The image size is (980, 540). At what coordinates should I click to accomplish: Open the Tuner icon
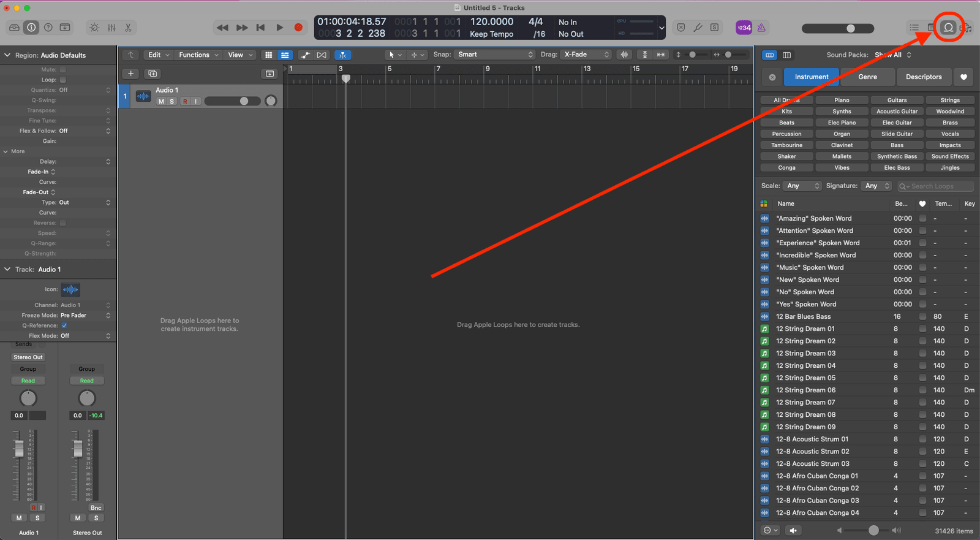[698, 28]
